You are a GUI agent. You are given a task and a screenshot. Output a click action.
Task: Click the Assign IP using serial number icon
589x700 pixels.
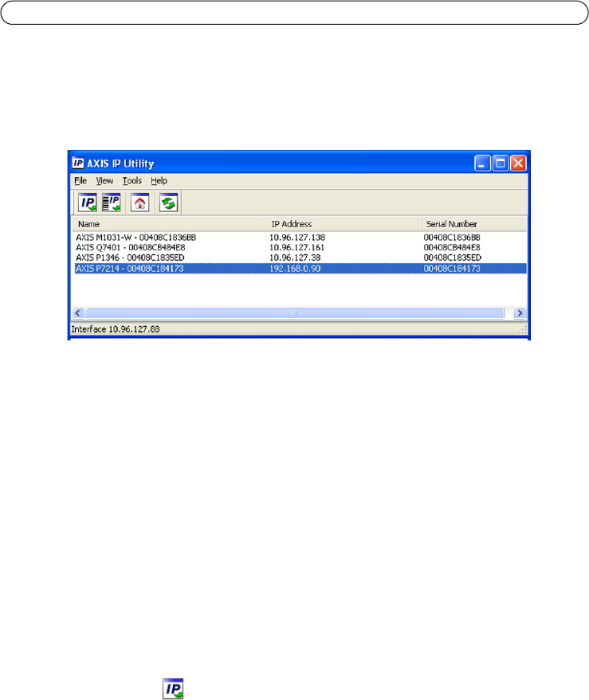[x=111, y=203]
